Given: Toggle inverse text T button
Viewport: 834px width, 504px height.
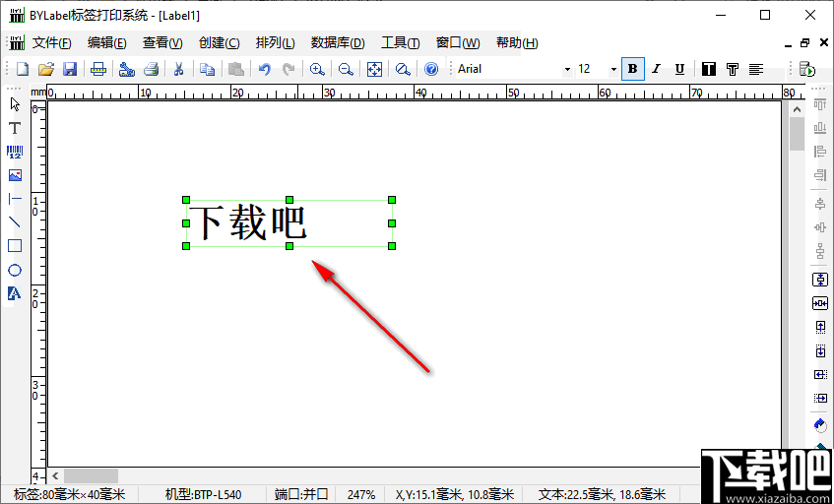Looking at the screenshot, I should (709, 69).
